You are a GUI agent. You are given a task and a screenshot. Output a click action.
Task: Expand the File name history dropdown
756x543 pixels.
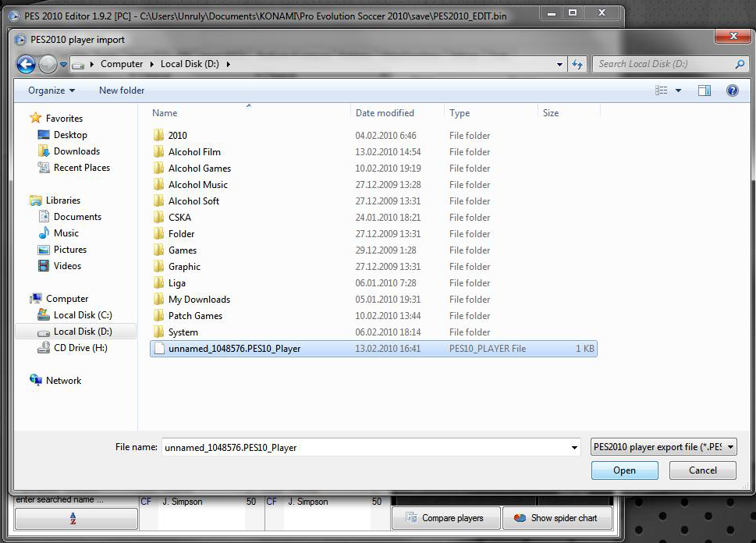[x=574, y=448]
